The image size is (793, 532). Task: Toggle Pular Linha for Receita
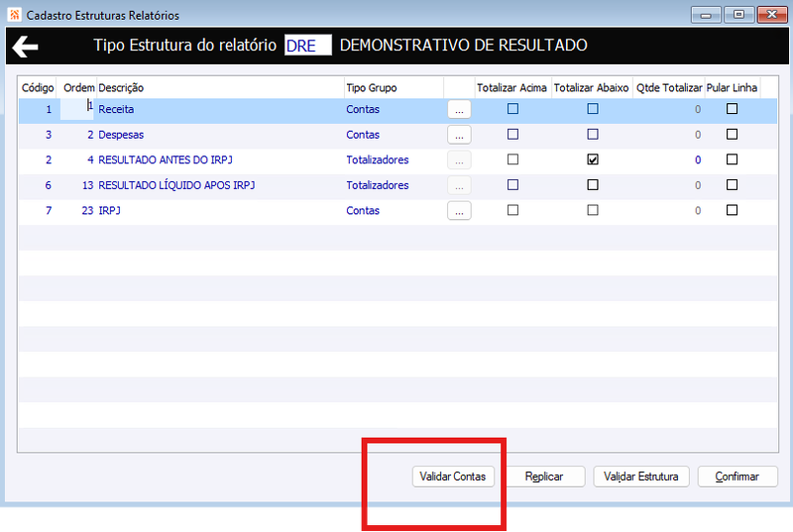732,109
